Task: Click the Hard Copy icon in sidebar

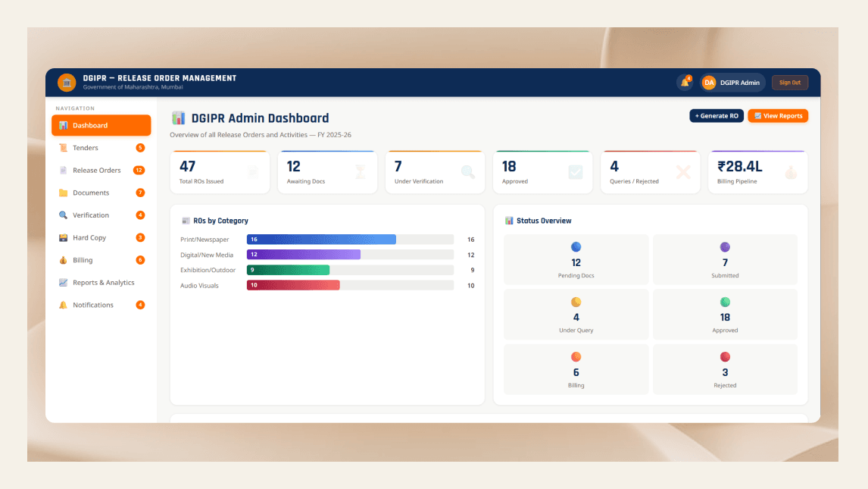Action: point(63,237)
